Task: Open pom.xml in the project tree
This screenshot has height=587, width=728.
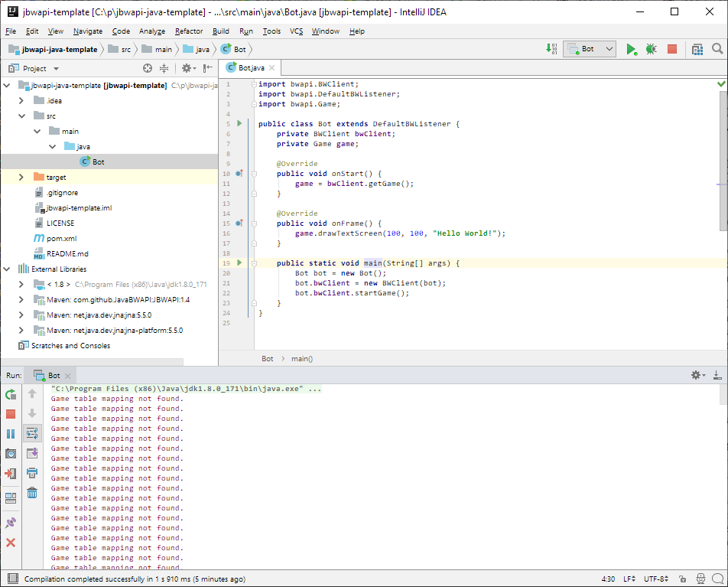Action: coord(60,238)
